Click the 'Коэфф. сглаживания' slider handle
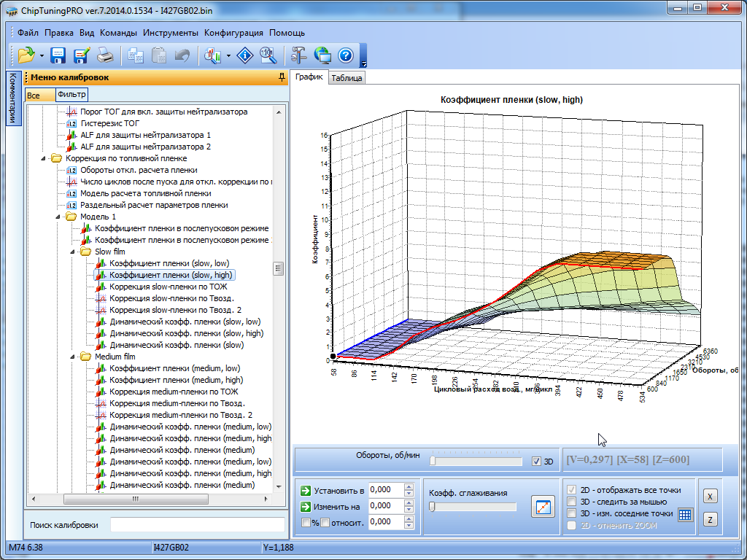Image resolution: width=747 pixels, height=560 pixels. click(432, 507)
